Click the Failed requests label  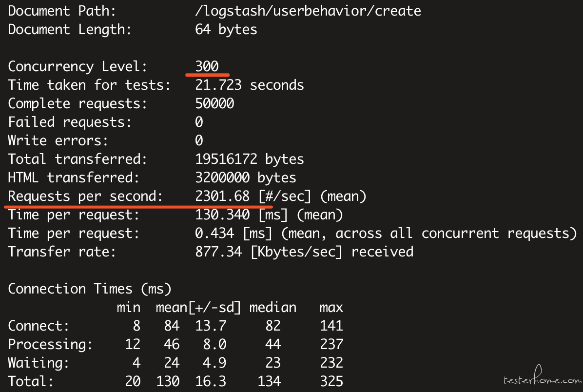[70, 122]
